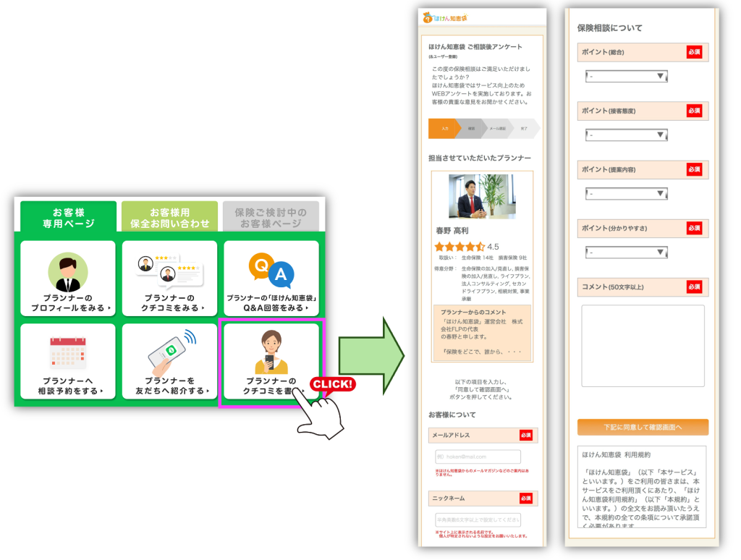
Task: Open プランナーのクチコミをみる card
Action: [x=169, y=279]
